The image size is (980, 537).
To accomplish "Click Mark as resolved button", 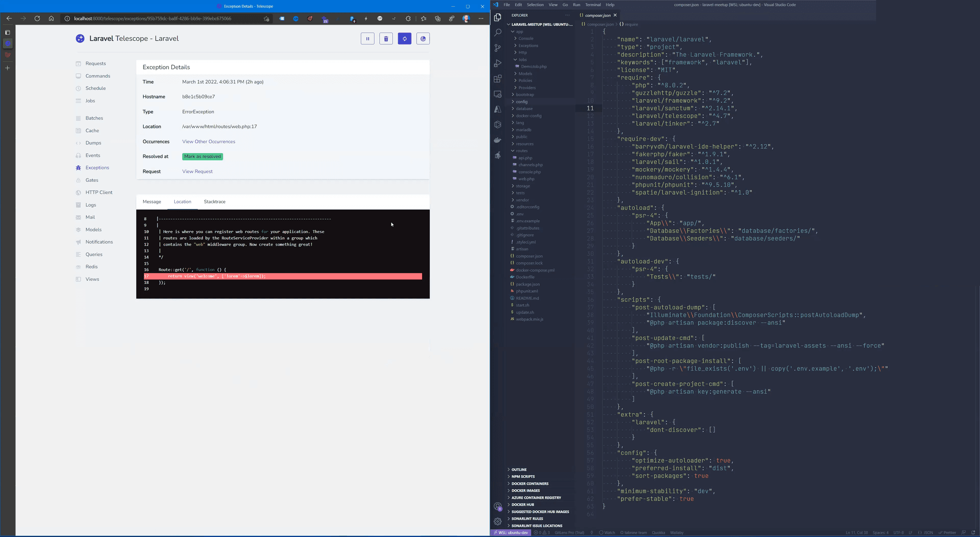I will click(202, 157).
